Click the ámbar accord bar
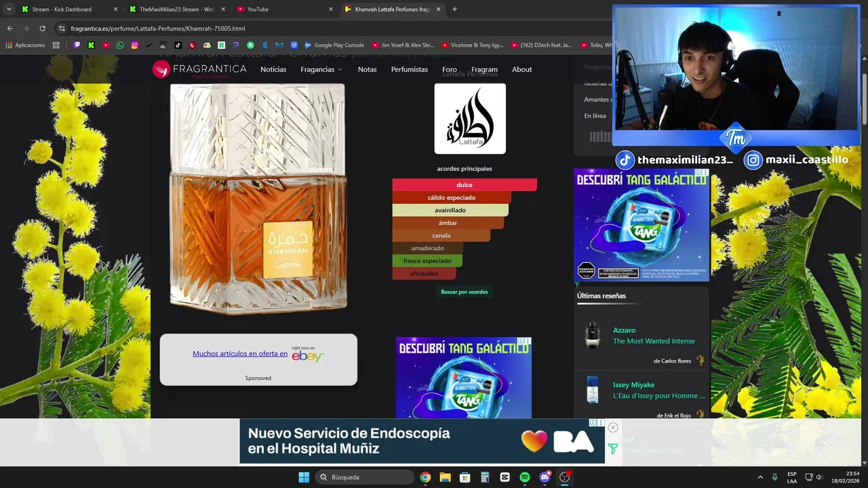The width and height of the screenshot is (868, 488). click(448, 223)
